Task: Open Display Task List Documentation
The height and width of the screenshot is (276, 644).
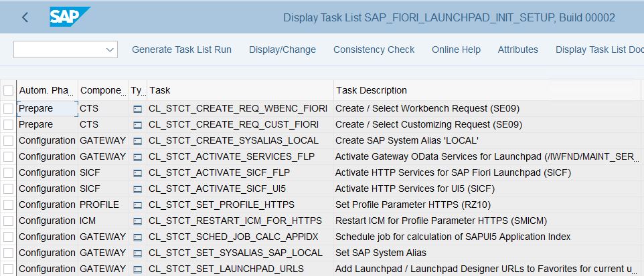Action: click(600, 49)
